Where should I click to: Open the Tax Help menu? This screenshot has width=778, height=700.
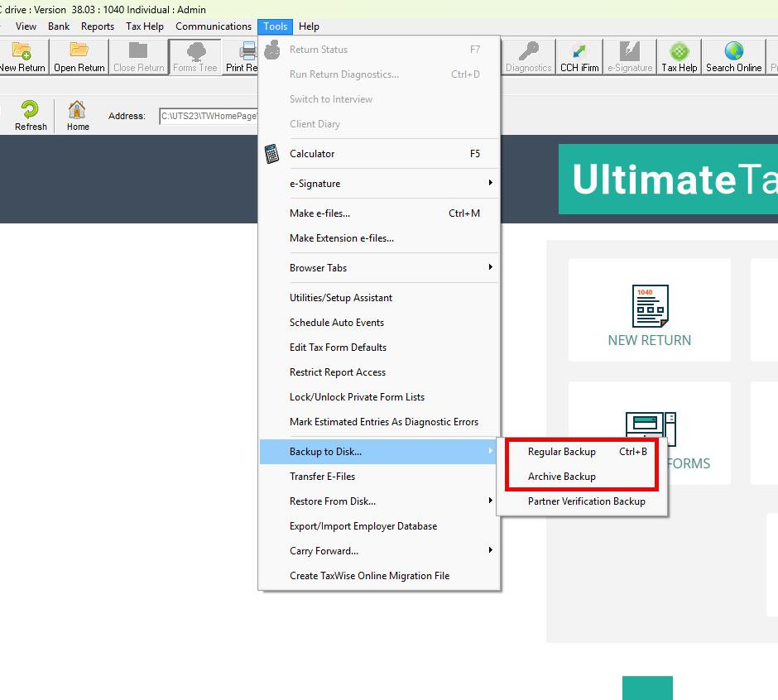pyautogui.click(x=145, y=26)
